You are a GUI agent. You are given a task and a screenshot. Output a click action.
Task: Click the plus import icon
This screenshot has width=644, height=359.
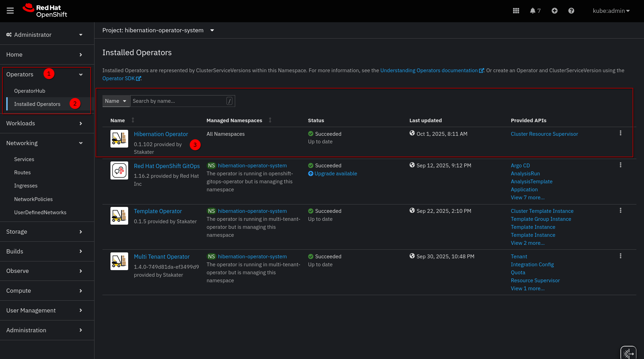coord(554,11)
